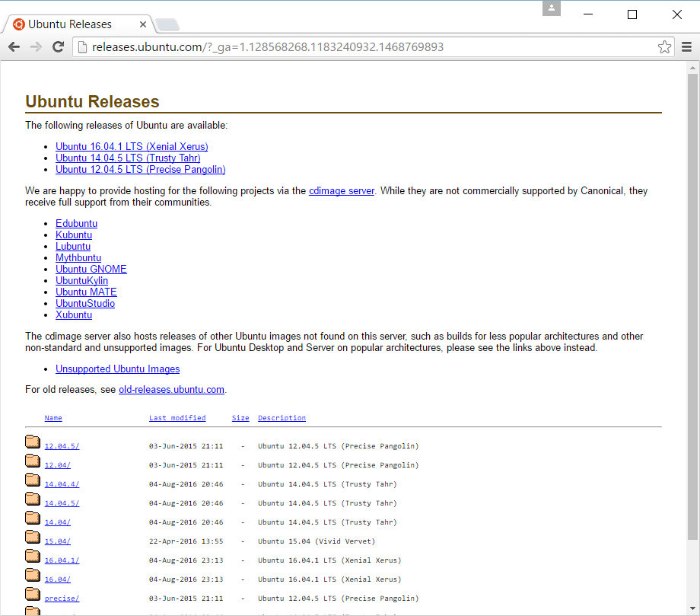Click folder icon beside 16.04/
This screenshot has height=616, width=700.
[33, 575]
